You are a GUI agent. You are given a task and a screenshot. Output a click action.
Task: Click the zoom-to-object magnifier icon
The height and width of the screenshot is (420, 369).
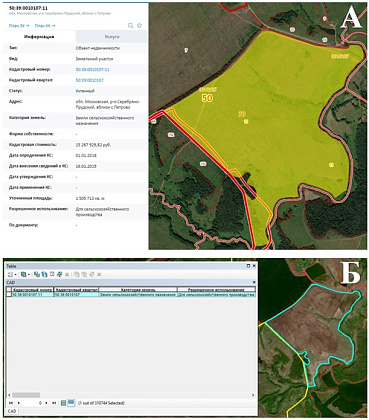pos(131,26)
